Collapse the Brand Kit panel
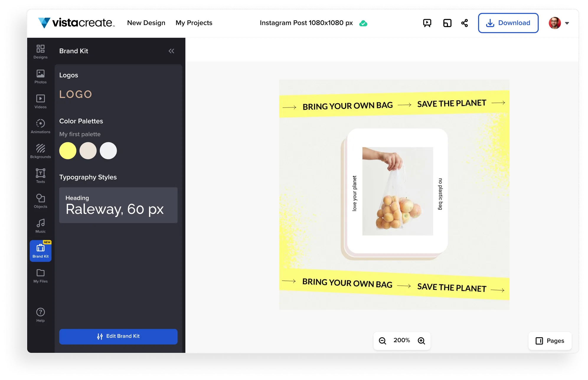The height and width of the screenshot is (380, 588). pyautogui.click(x=171, y=51)
